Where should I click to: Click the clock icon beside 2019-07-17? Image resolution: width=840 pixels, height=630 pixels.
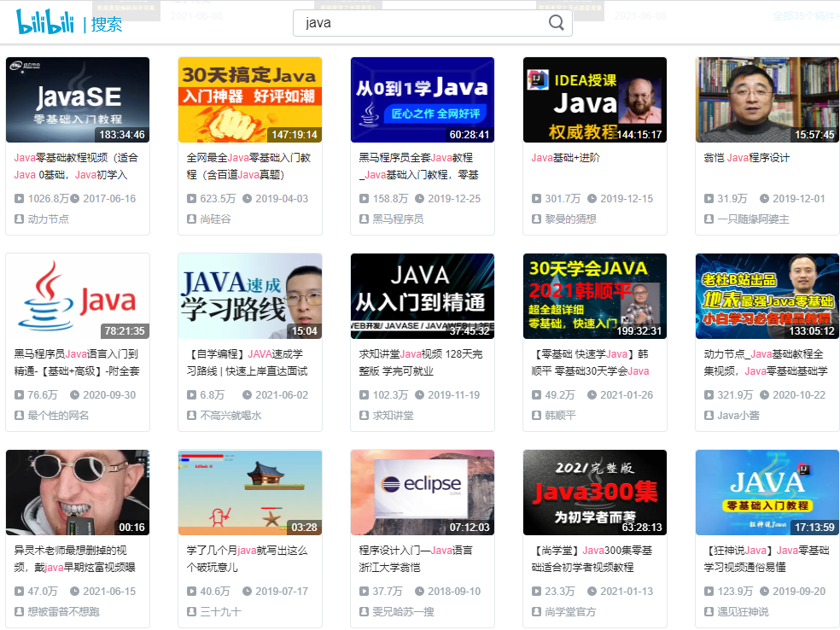247,592
